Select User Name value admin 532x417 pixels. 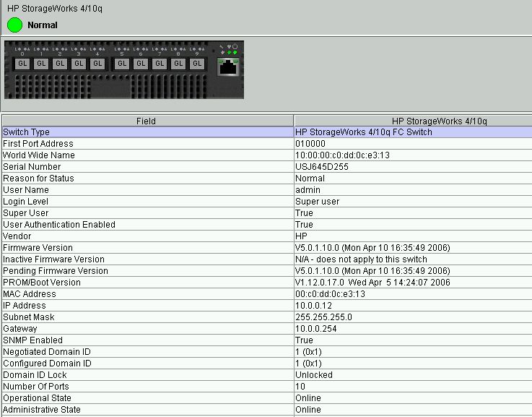click(x=308, y=190)
